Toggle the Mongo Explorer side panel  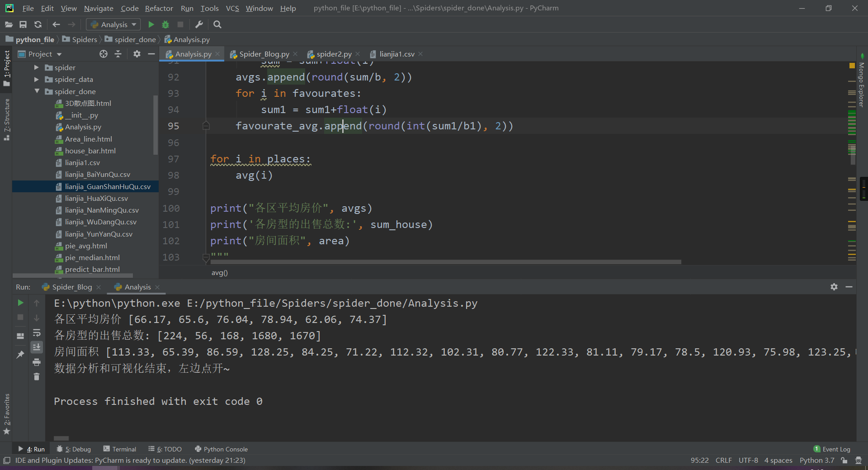coord(862,81)
